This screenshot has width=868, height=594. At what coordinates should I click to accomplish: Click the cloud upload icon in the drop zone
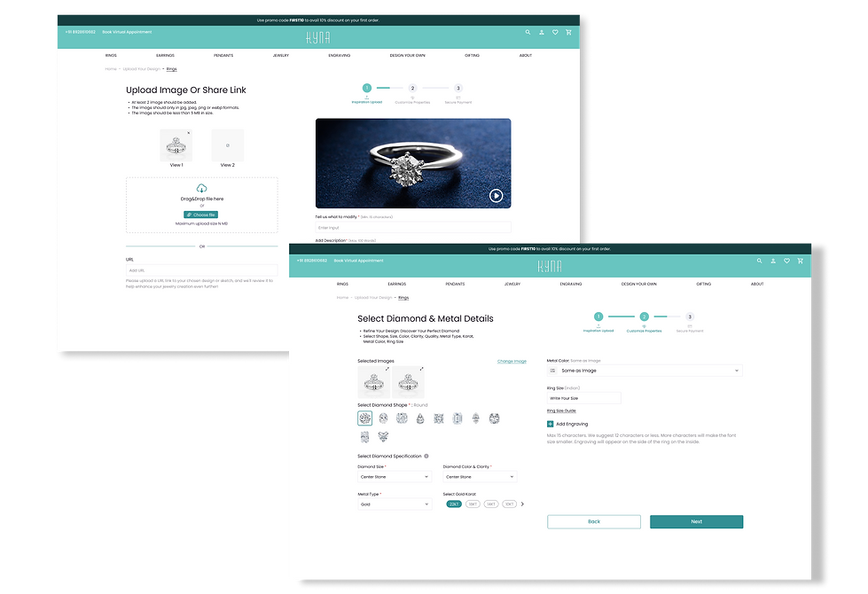click(x=201, y=188)
